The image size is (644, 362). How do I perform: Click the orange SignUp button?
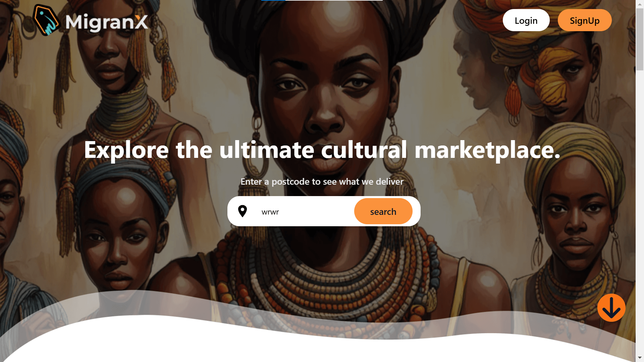[x=585, y=20]
